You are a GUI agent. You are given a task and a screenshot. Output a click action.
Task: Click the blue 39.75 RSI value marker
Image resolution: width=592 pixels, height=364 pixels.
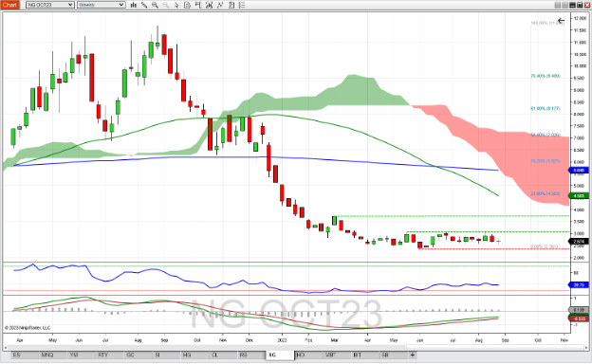point(579,284)
